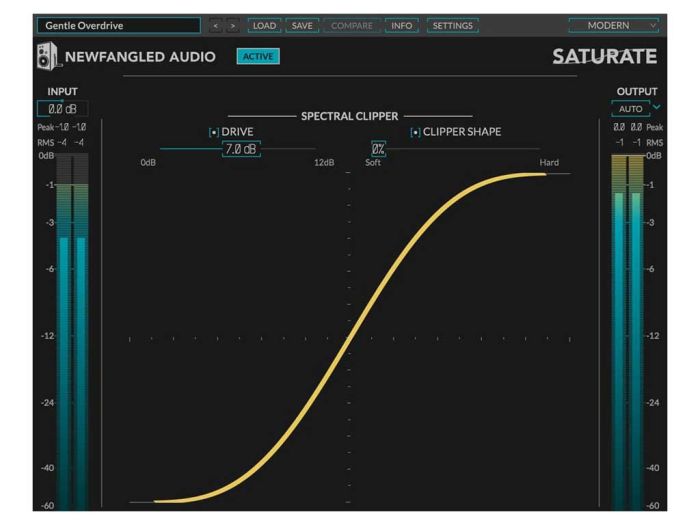The image size is (700, 525).
Task: Click the yellow saturation transfer curve
Action: (350, 338)
